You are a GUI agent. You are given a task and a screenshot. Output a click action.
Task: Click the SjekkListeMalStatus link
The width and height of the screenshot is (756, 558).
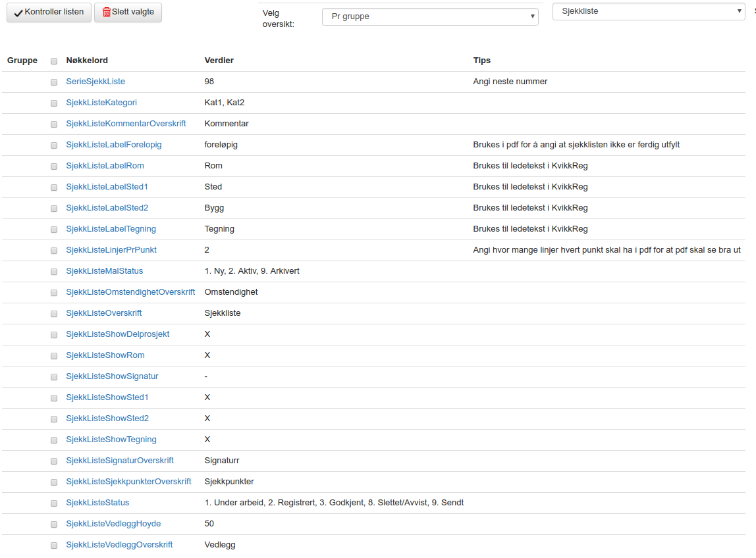click(x=104, y=271)
